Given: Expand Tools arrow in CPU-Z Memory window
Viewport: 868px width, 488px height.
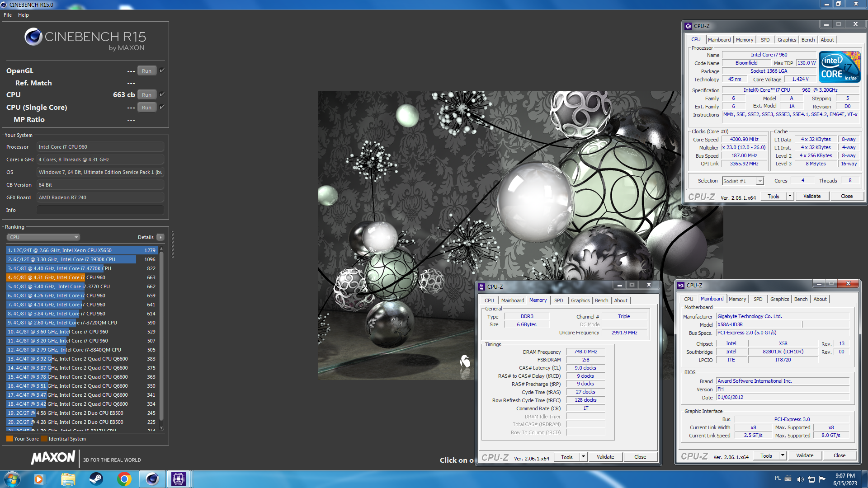Looking at the screenshot, I should [583, 457].
